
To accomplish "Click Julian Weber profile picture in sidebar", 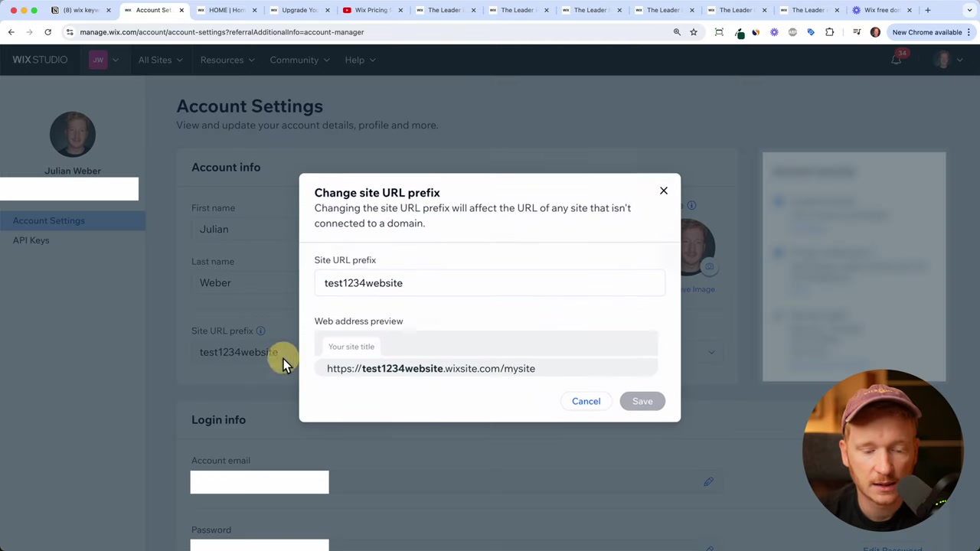I will coord(73,135).
